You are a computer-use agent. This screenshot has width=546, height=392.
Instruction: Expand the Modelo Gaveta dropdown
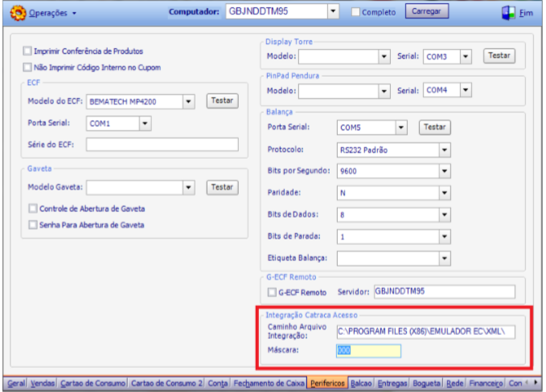tap(188, 187)
